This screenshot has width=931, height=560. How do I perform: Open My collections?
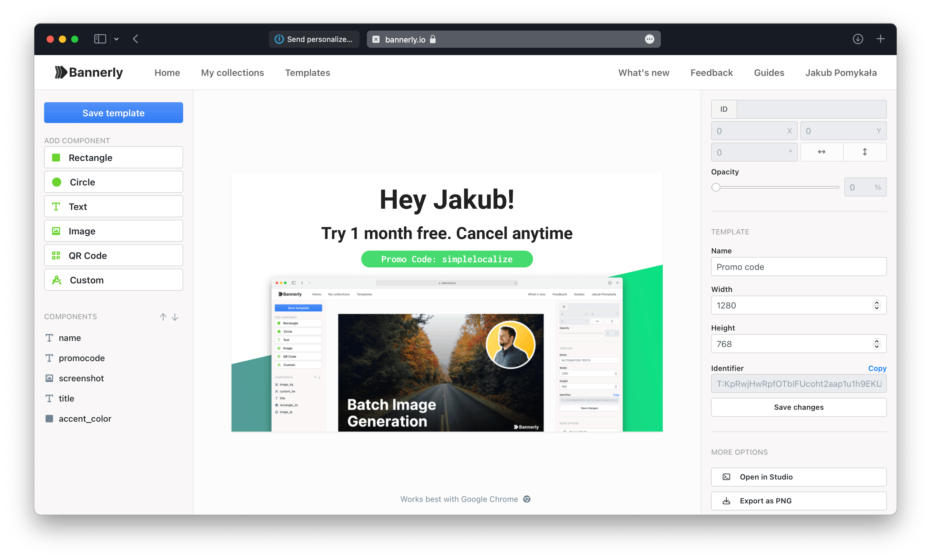pos(232,73)
